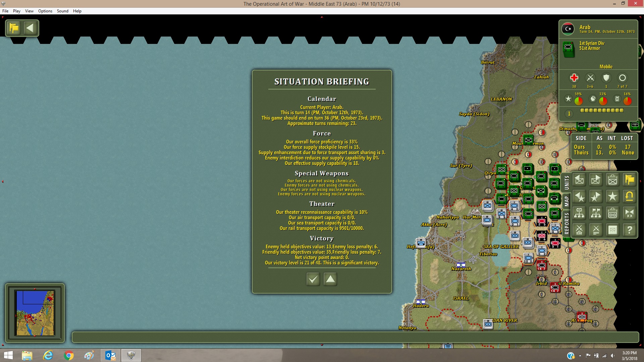Click the Netanya map label

(407, 328)
